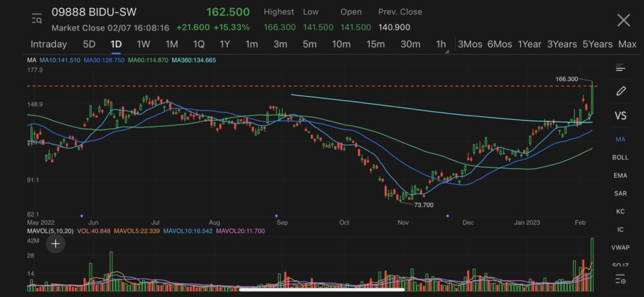Viewport: 644px width, 297px height.
Task: Select the 1W timeframe tab
Action: [x=143, y=44]
